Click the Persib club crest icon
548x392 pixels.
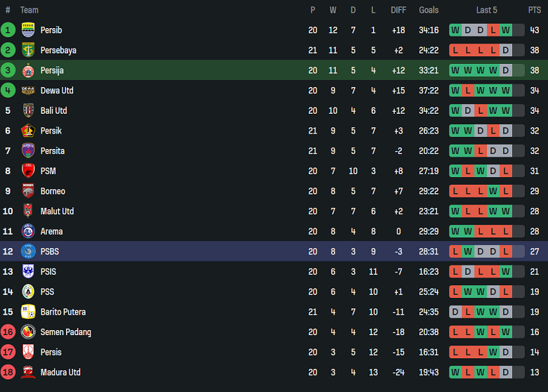click(28, 30)
